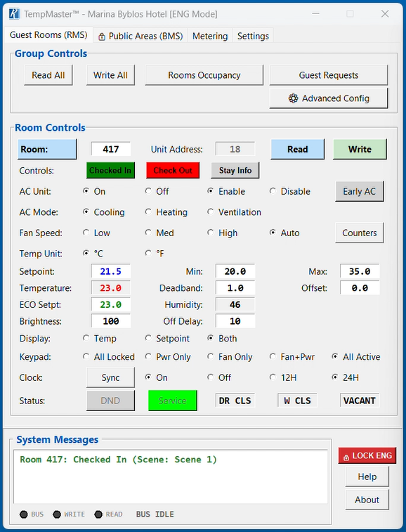
Task: Click the ECO Setpt field
Action: tap(110, 305)
